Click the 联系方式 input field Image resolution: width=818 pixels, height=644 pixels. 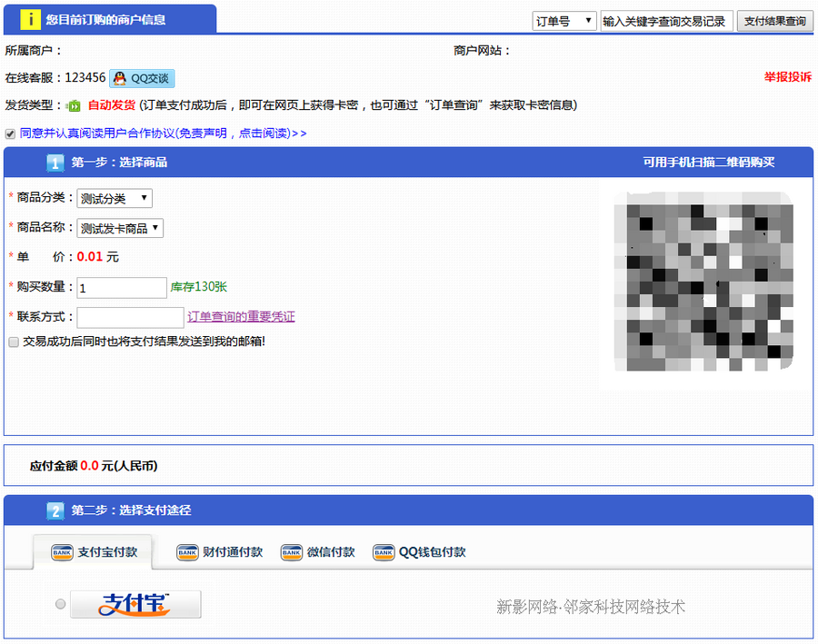[x=130, y=318]
